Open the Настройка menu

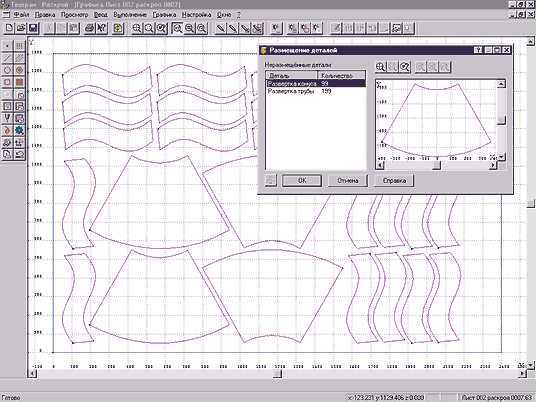(196, 15)
